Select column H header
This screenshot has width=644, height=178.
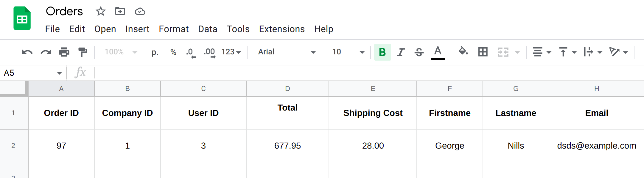coord(597,89)
